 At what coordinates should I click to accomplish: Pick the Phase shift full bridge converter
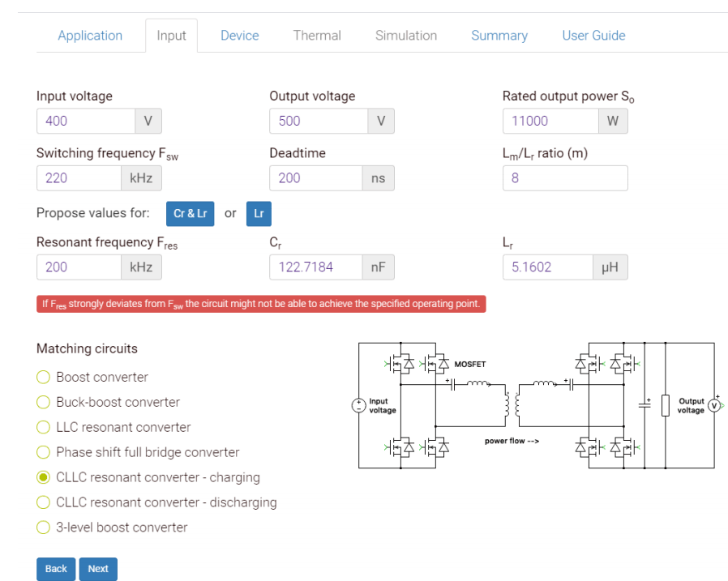tap(43, 452)
